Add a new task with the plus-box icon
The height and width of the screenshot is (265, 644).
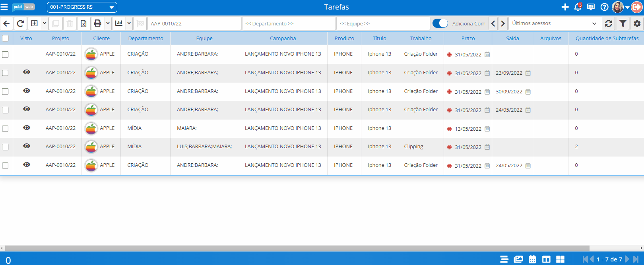[35, 23]
